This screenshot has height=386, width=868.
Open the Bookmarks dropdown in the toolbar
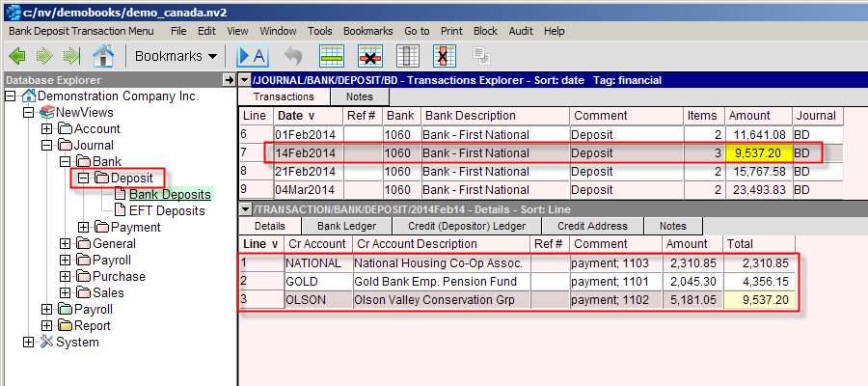(x=176, y=56)
